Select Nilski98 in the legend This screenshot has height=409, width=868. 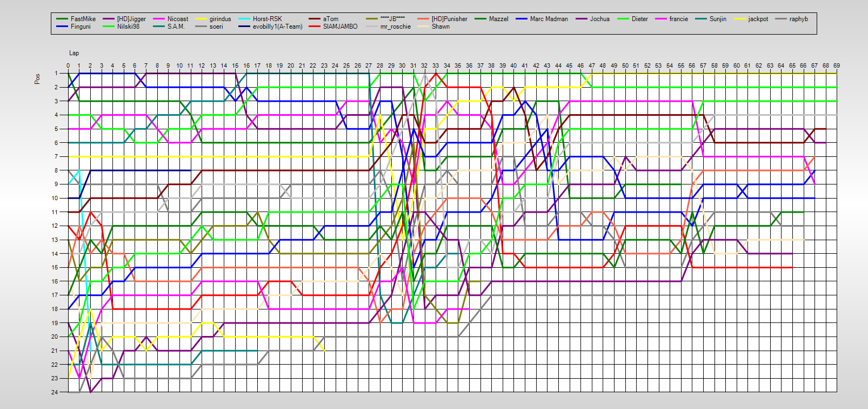(x=128, y=27)
